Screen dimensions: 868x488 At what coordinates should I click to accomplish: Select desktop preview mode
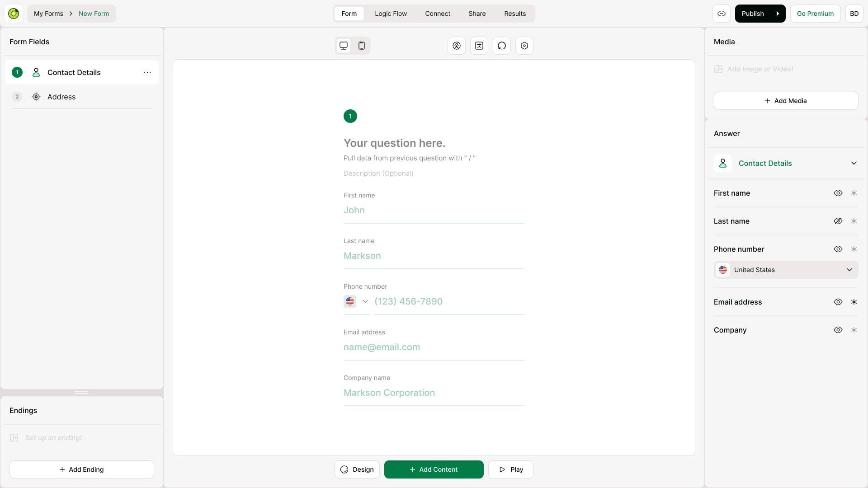344,46
